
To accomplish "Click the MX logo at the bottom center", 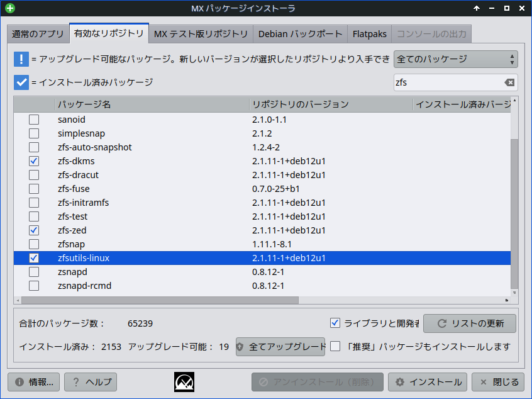I will point(184,382).
